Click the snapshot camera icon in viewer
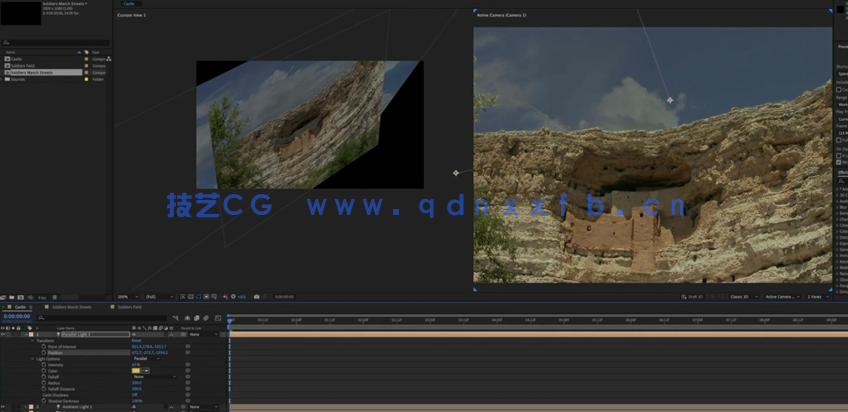 (257, 297)
